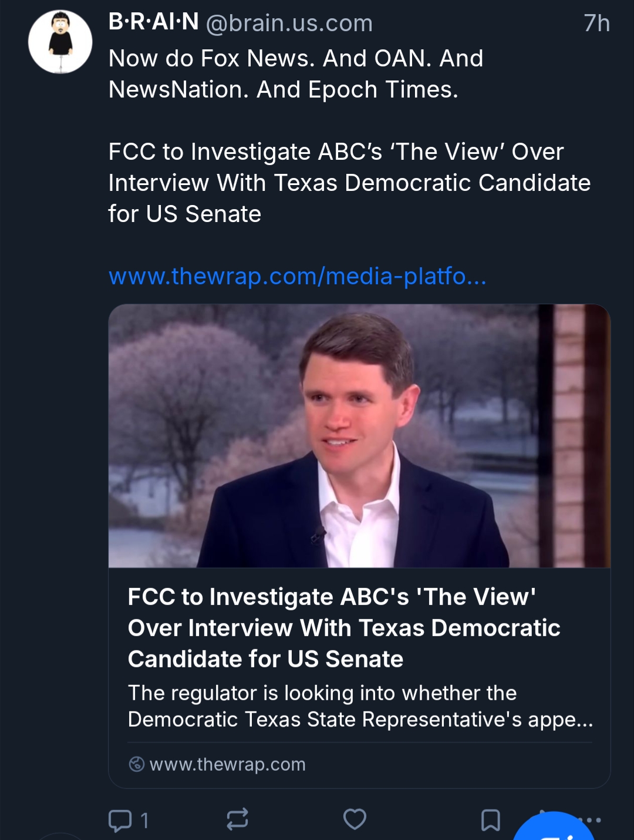Image resolution: width=634 pixels, height=840 pixels.
Task: Bookmark this post
Action: (490, 820)
